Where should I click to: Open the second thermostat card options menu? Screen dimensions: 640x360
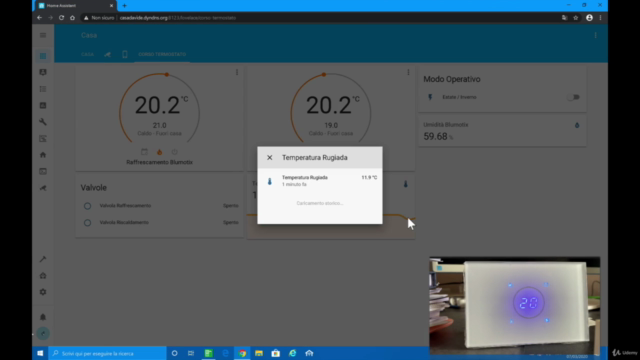tap(408, 72)
